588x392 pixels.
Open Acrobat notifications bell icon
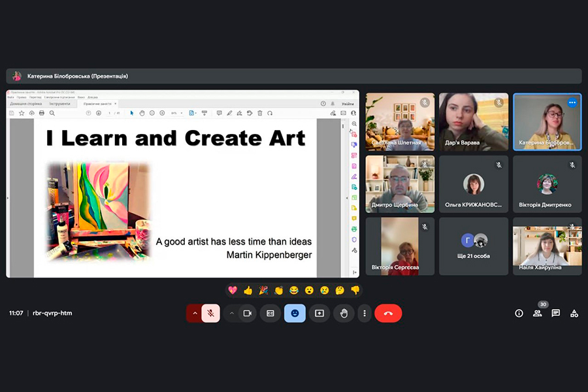pos(333,103)
